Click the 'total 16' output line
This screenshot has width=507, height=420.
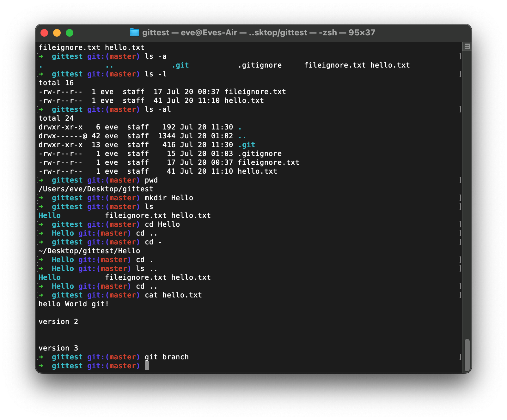point(56,83)
